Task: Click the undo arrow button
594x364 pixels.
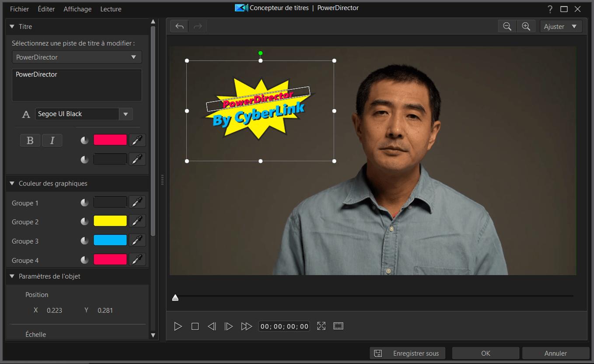Action: pyautogui.click(x=179, y=26)
